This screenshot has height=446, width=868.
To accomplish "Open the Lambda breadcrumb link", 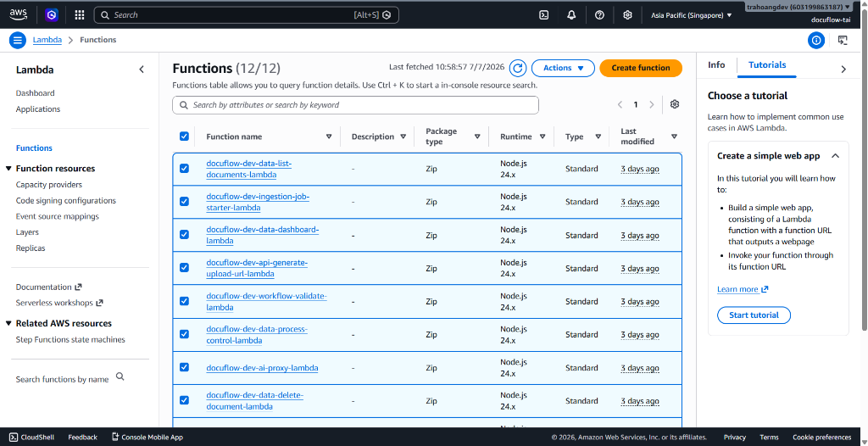I will (x=47, y=40).
